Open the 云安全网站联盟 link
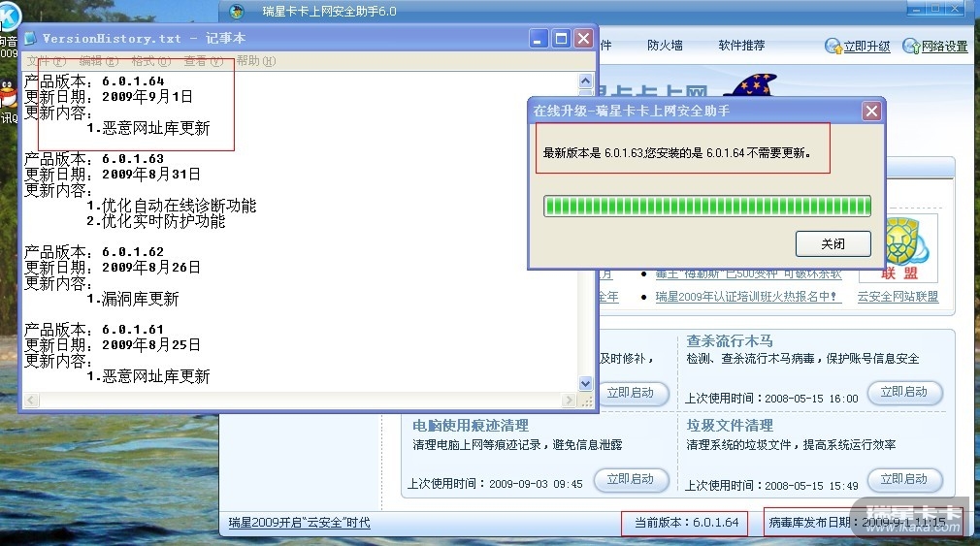This screenshot has height=546, width=980. [898, 297]
